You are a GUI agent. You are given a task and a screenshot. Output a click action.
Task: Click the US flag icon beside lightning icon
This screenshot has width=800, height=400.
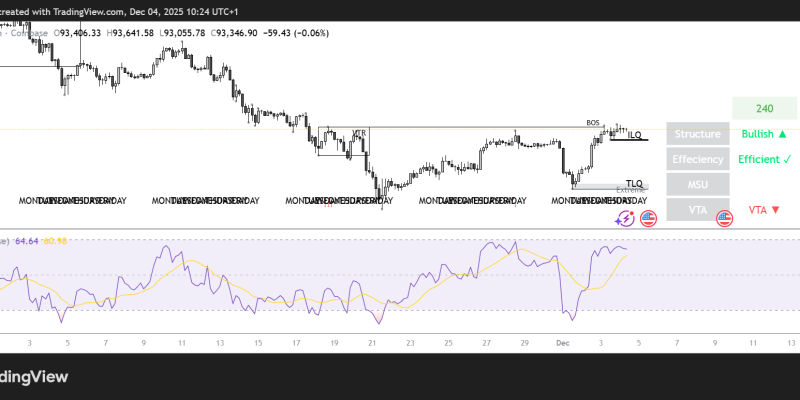[x=648, y=218]
